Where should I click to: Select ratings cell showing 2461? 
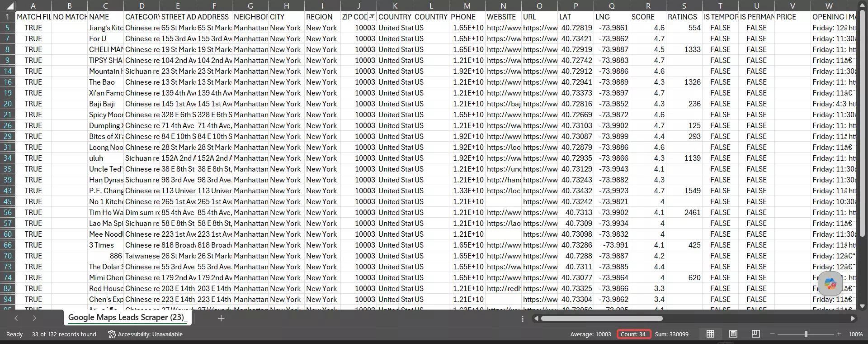pyautogui.click(x=684, y=212)
